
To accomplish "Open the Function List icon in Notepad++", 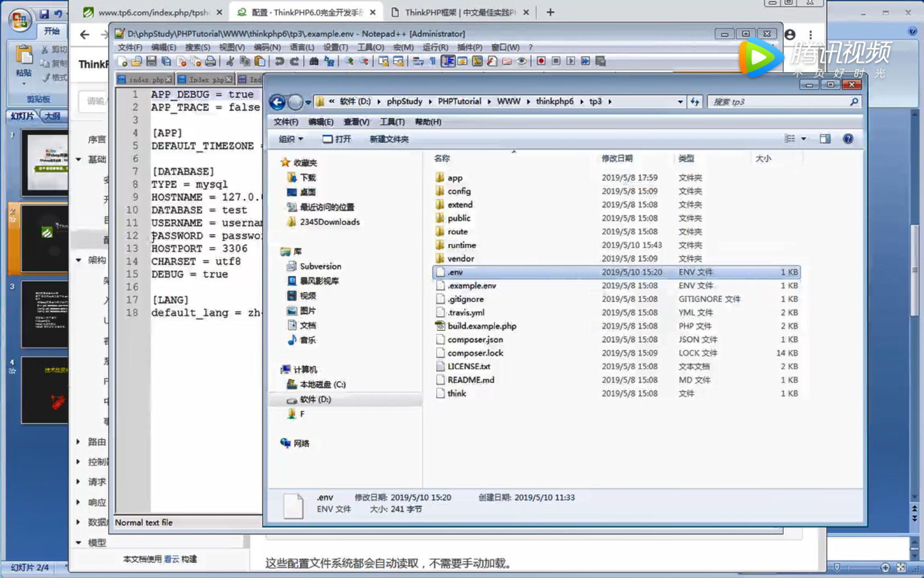I will pos(492,61).
